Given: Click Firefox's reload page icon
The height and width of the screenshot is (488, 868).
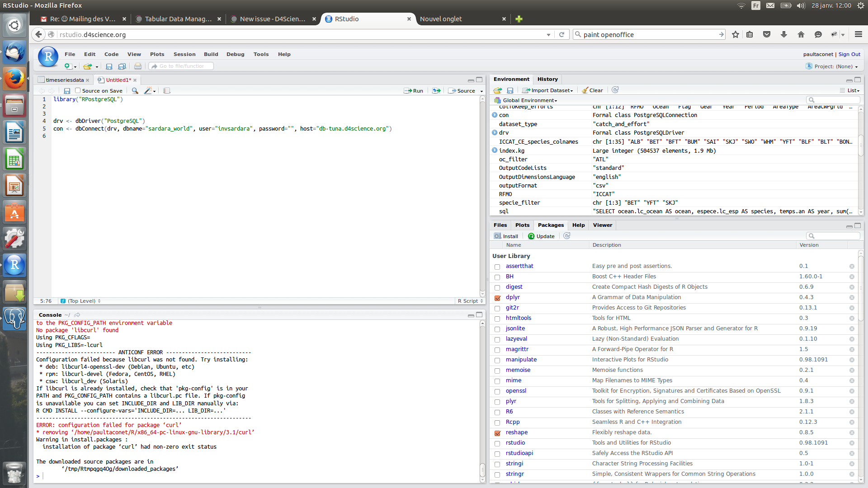Looking at the screenshot, I should [561, 34].
